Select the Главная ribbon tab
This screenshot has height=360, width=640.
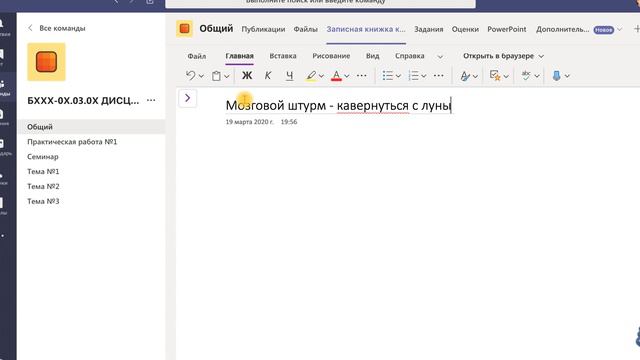[240, 56]
